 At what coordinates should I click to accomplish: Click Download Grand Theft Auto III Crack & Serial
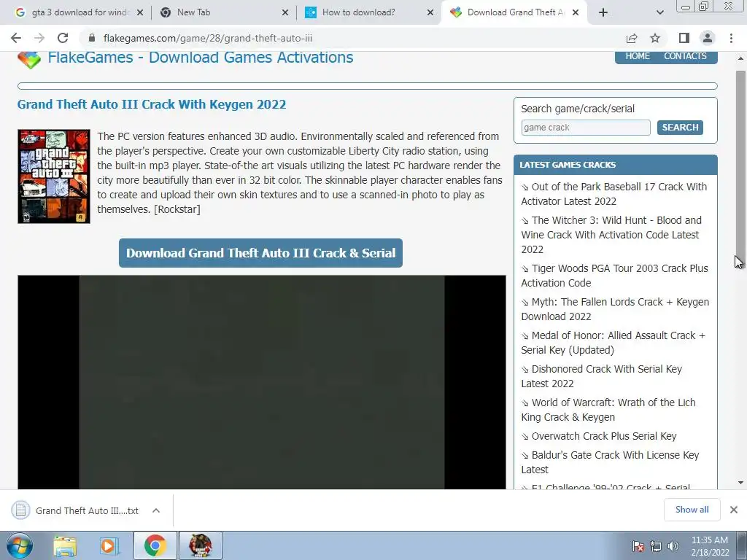tap(260, 253)
